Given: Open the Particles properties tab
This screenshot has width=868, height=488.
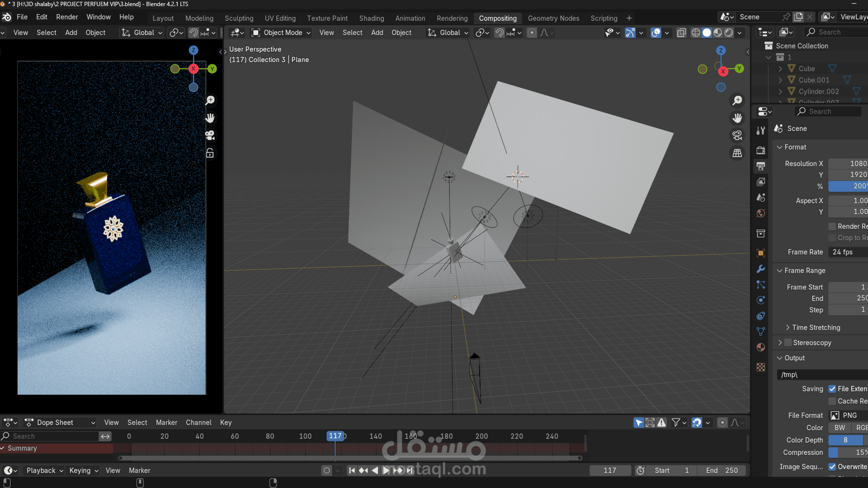Looking at the screenshot, I should tap(761, 285).
